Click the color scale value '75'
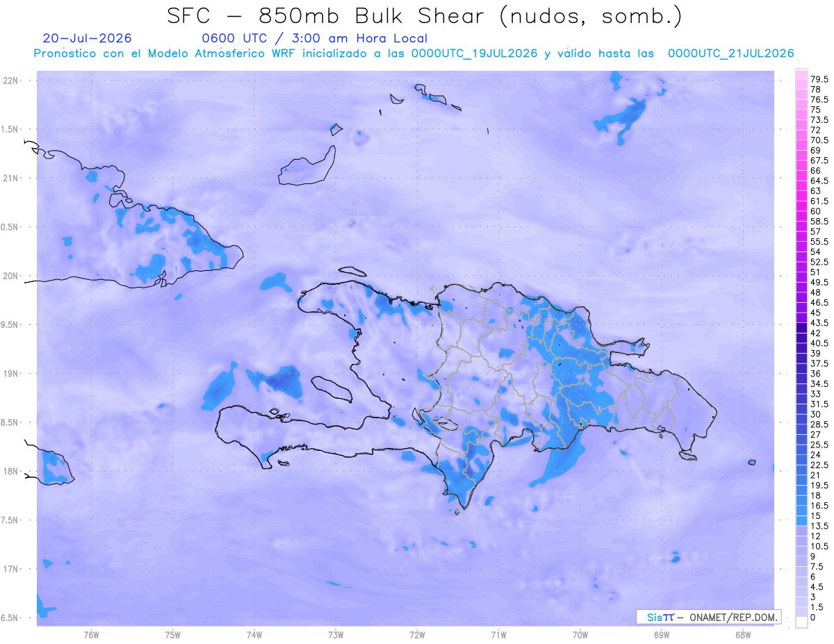834x644 pixels. 815,110
